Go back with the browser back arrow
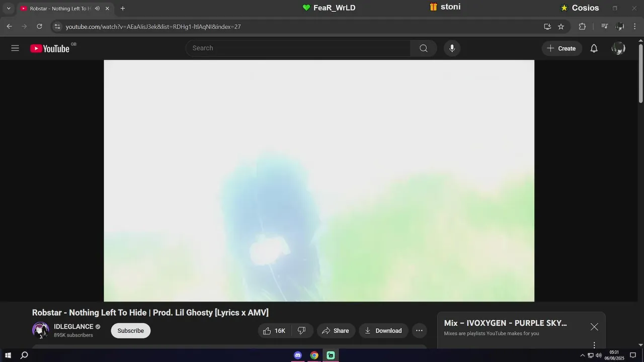Screen dimensions: 644x362 [x=9, y=27]
